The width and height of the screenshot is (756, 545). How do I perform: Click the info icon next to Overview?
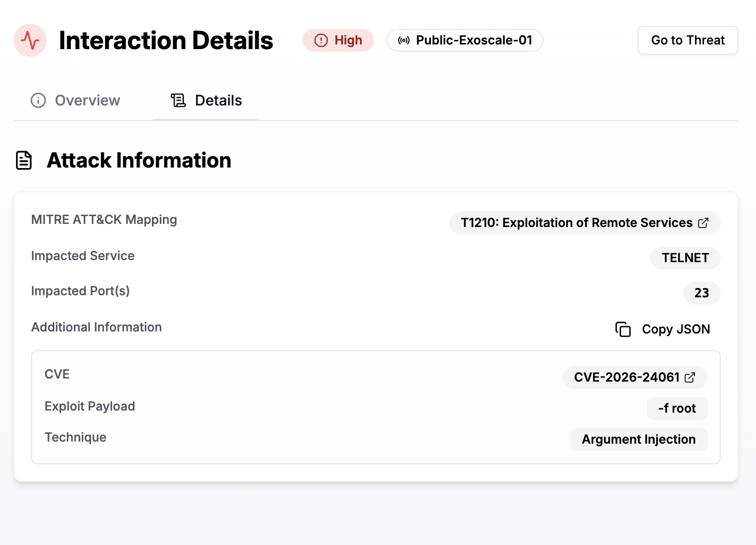38,100
